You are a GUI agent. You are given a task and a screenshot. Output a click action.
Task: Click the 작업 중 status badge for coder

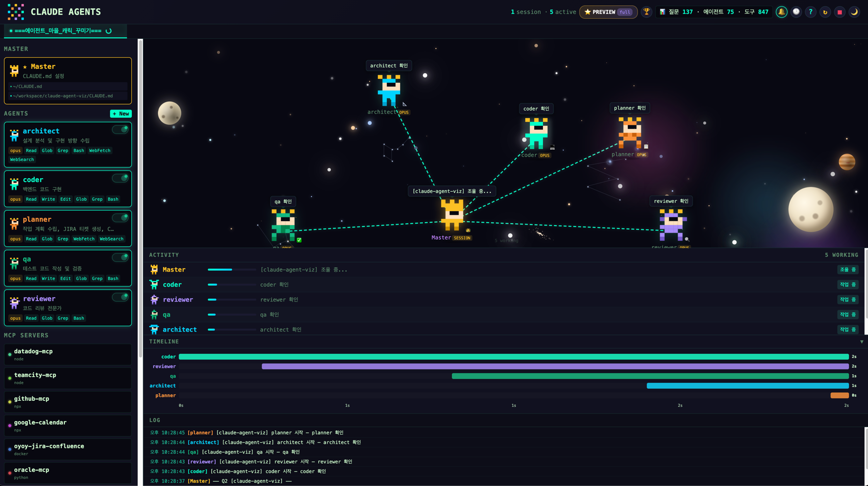848,285
